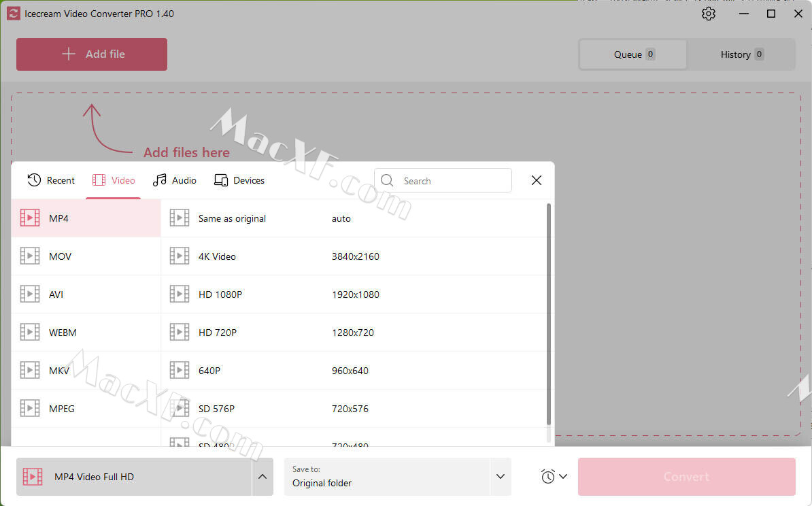
Task: Click the music note icon on Audio tab
Action: tap(160, 180)
